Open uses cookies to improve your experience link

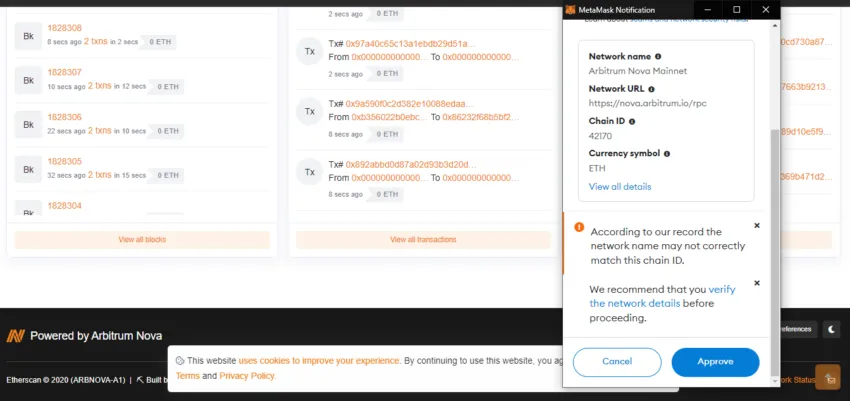tap(319, 361)
